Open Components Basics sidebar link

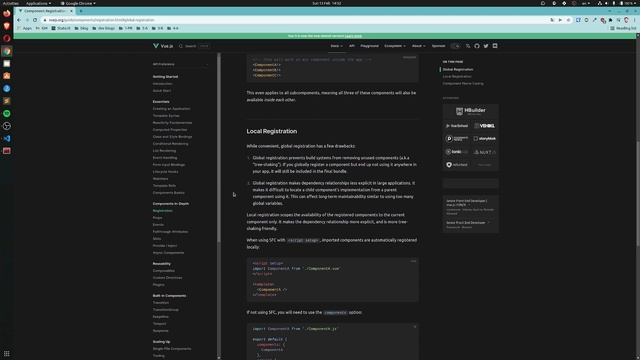(x=169, y=193)
